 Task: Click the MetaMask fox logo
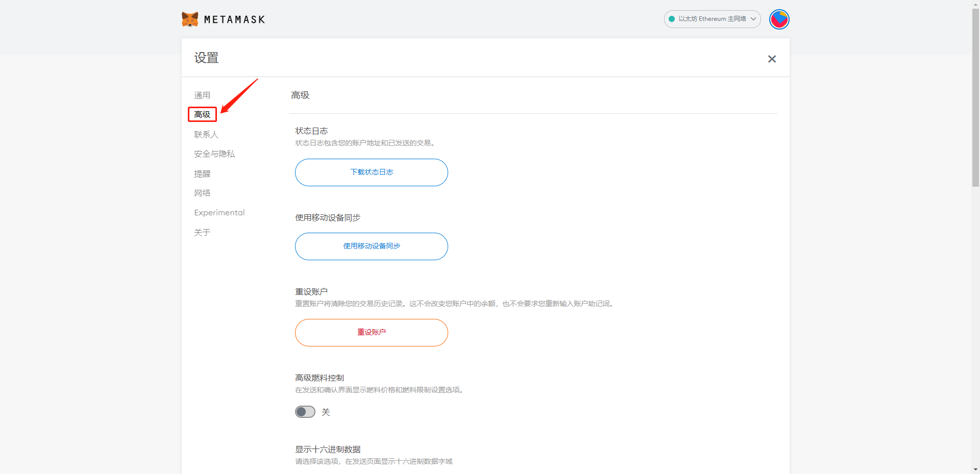coord(190,19)
